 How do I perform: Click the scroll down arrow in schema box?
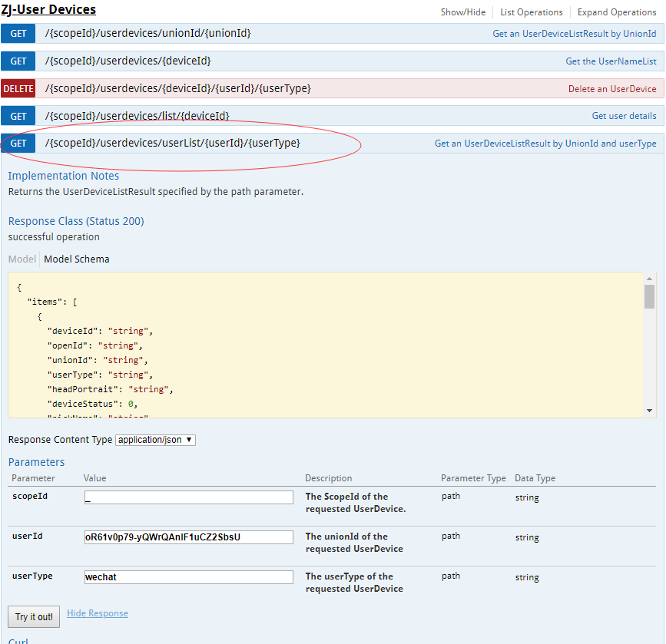pos(649,411)
